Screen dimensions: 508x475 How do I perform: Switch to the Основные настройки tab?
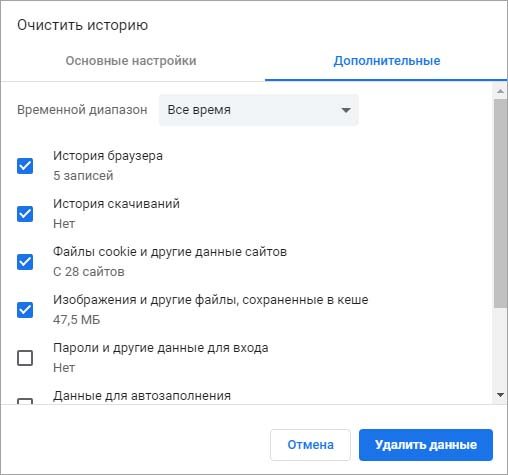(x=131, y=61)
